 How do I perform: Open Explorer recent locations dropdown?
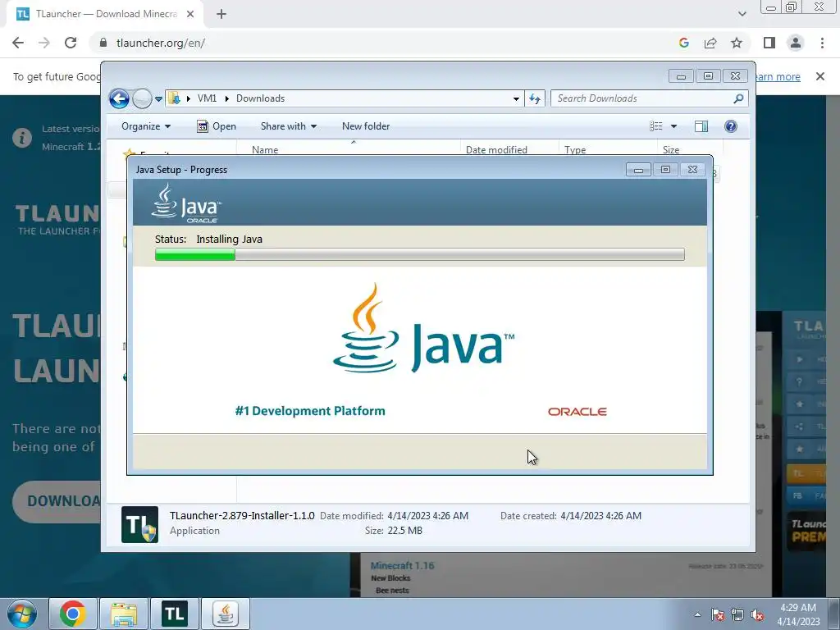[158, 99]
